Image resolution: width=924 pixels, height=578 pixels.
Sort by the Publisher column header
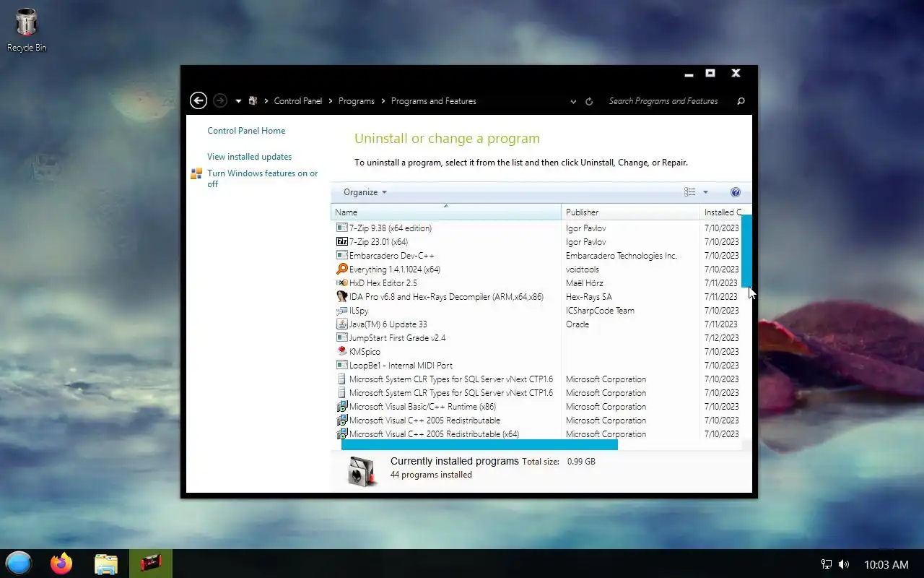630,212
